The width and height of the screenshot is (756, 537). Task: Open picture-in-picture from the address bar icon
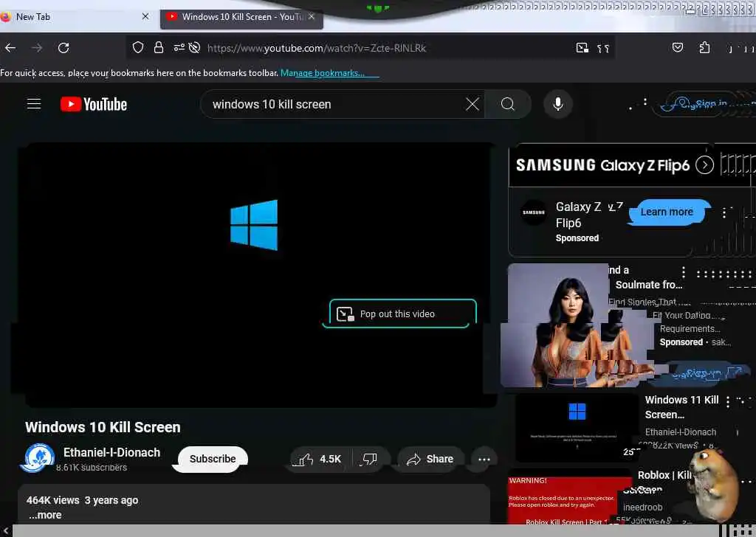(583, 48)
